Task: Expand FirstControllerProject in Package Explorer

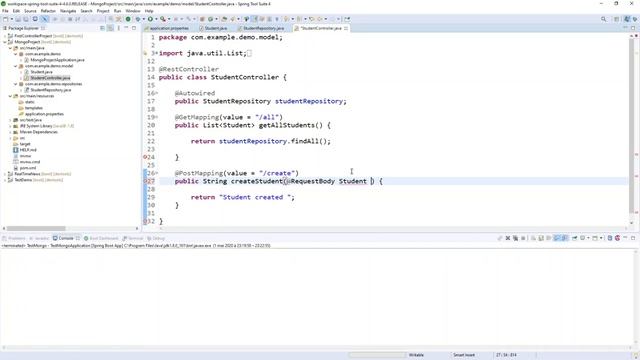Action: point(5,36)
